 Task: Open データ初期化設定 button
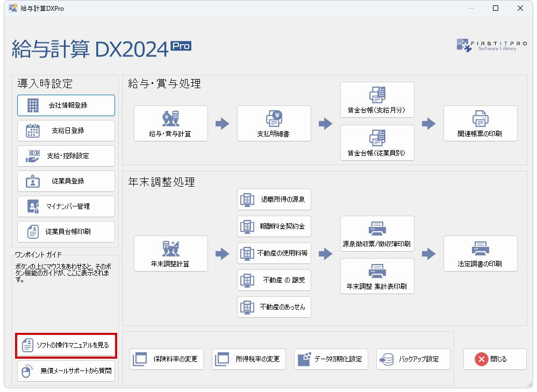click(331, 359)
